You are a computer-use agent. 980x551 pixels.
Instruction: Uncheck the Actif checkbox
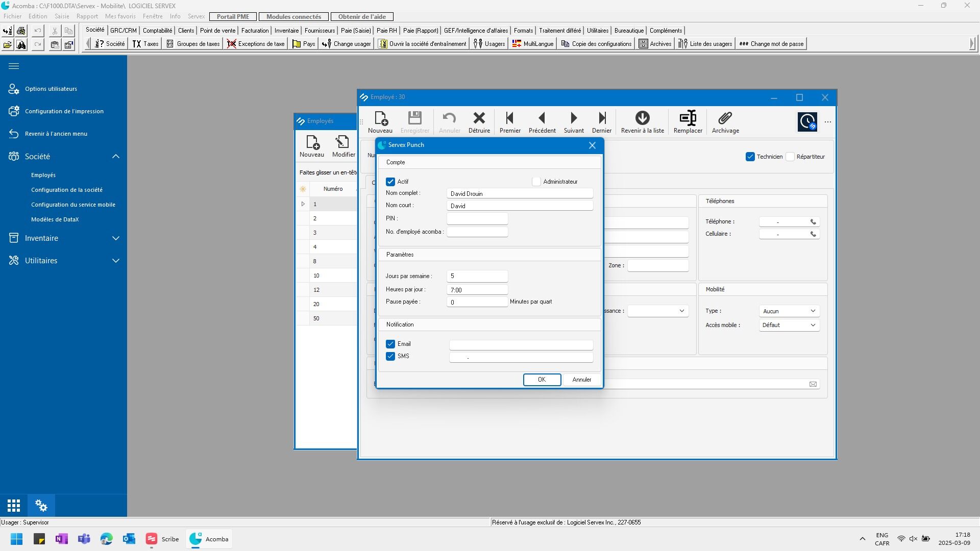(x=390, y=182)
